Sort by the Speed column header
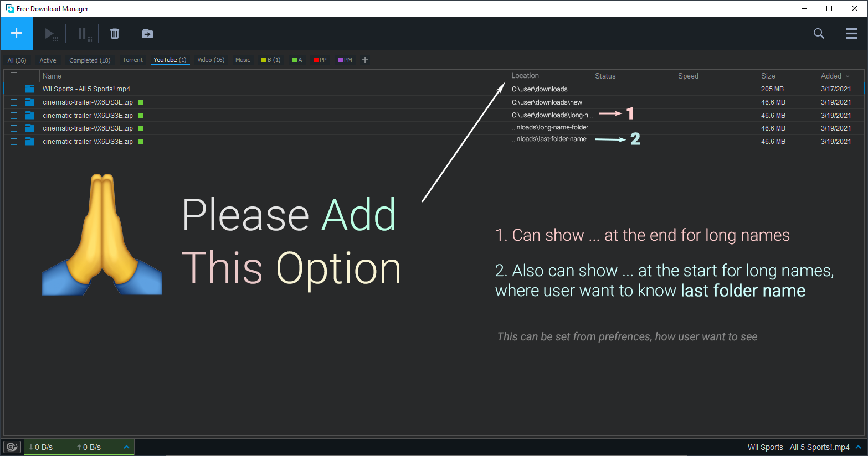 [x=717, y=76]
